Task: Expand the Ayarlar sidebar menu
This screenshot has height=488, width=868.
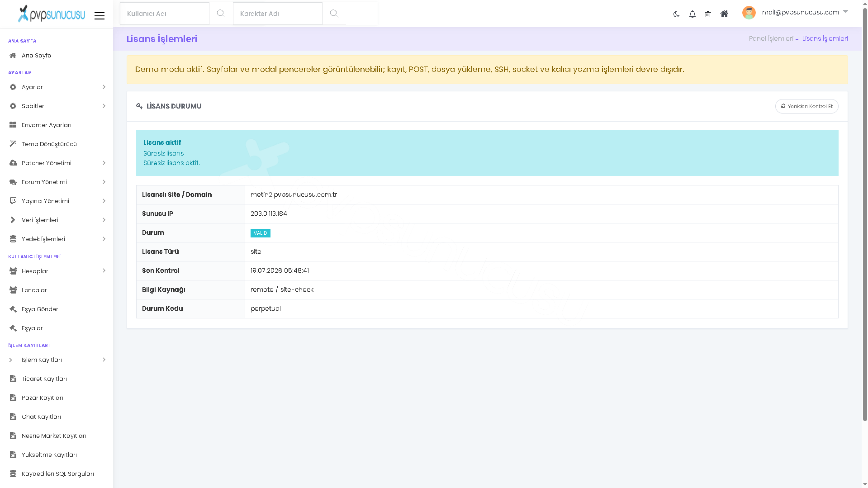Action: (x=57, y=87)
